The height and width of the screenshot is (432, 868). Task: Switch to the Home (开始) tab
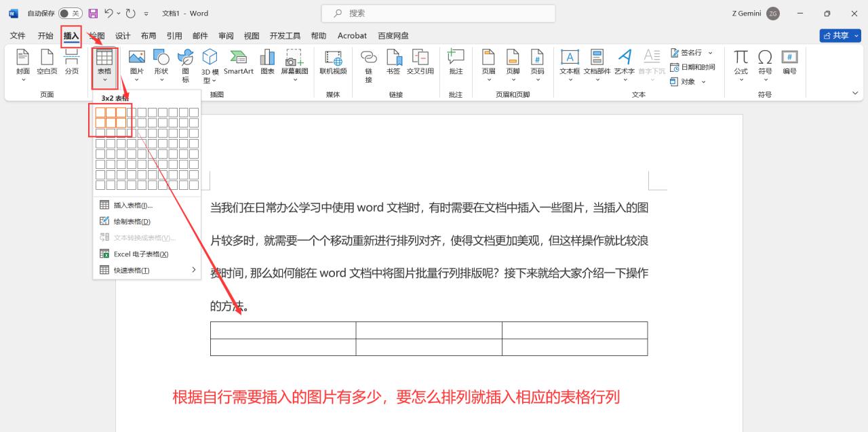click(x=45, y=36)
